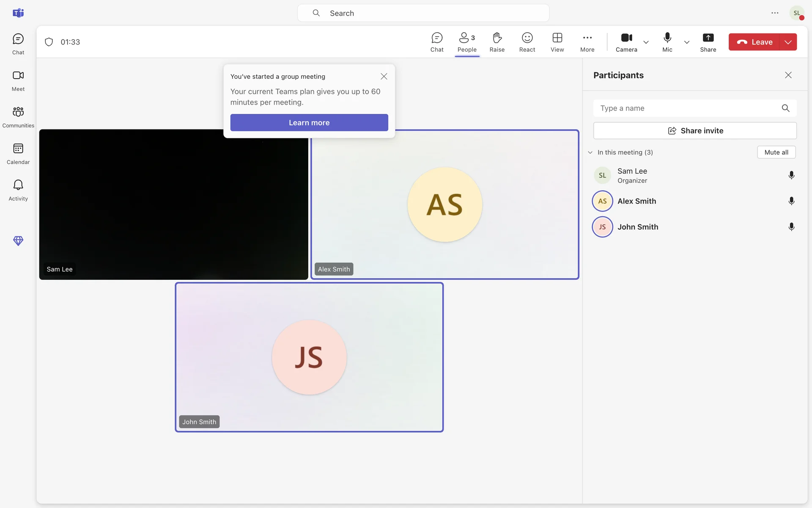Image resolution: width=812 pixels, height=508 pixels.
Task: Toggle the Mic mute in toolbar
Action: pos(667,42)
